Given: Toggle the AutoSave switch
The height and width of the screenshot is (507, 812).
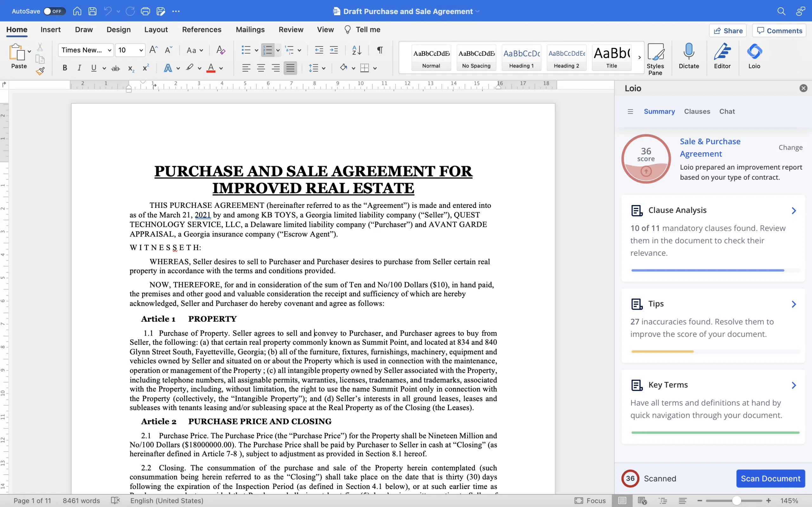Looking at the screenshot, I should tap(54, 11).
